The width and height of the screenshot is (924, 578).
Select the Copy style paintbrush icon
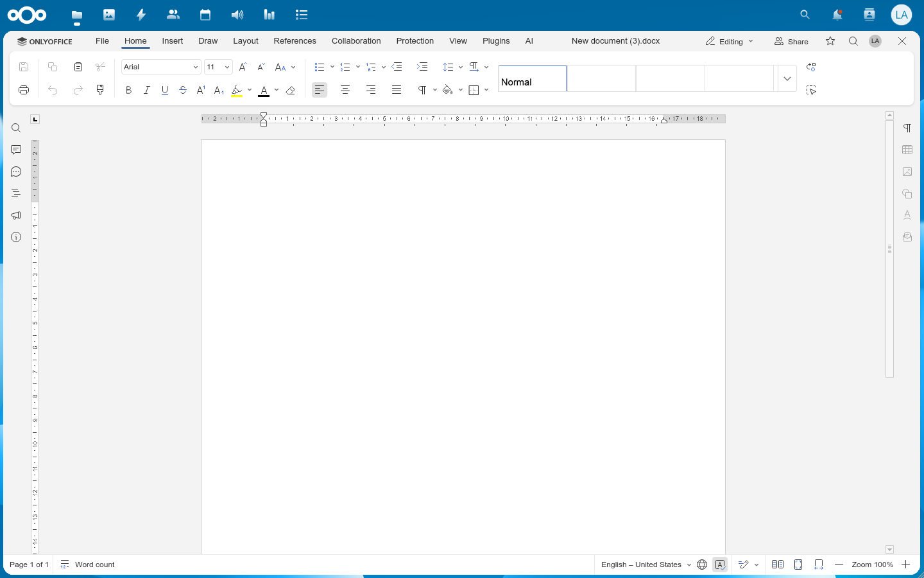pos(100,90)
